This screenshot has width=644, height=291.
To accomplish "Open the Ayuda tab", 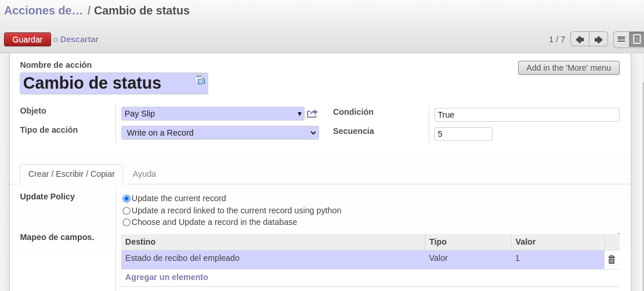I will 144,174.
